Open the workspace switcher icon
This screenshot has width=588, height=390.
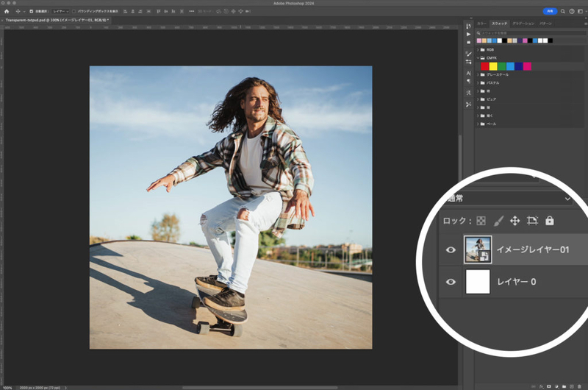point(580,11)
